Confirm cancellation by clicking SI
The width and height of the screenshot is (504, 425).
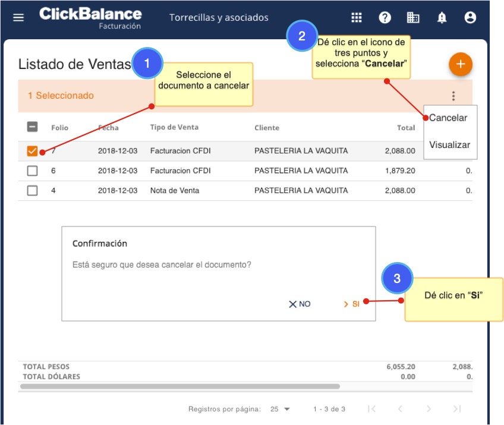(x=352, y=304)
